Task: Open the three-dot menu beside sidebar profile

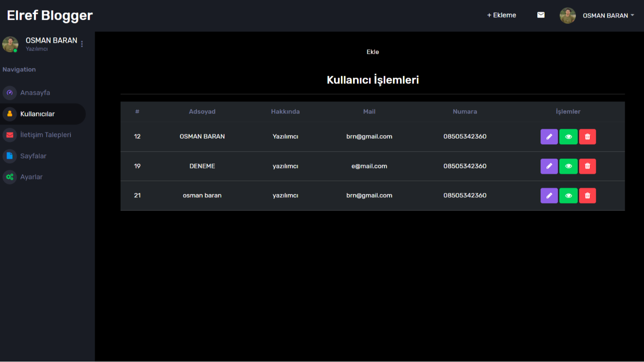Action: point(82,44)
